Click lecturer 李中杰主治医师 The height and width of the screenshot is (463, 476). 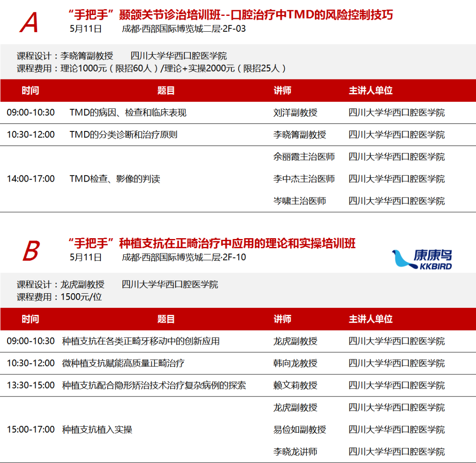pyautogui.click(x=304, y=179)
